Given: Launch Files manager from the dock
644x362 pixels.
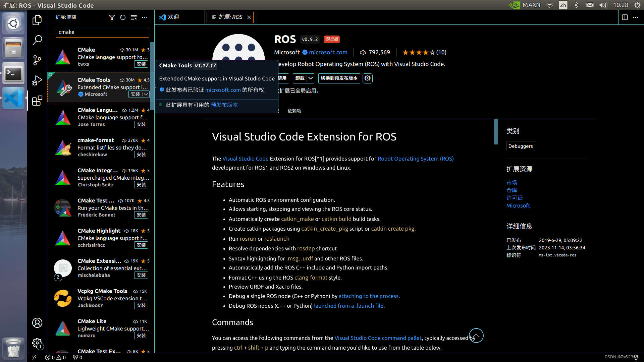Looking at the screenshot, I should [13, 48].
